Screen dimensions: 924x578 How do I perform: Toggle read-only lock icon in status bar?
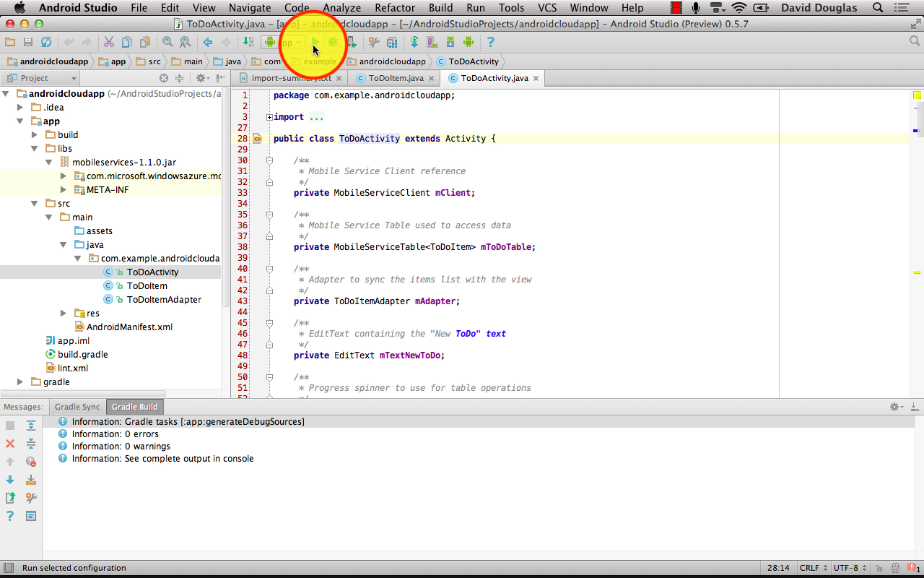pyautogui.click(x=880, y=568)
